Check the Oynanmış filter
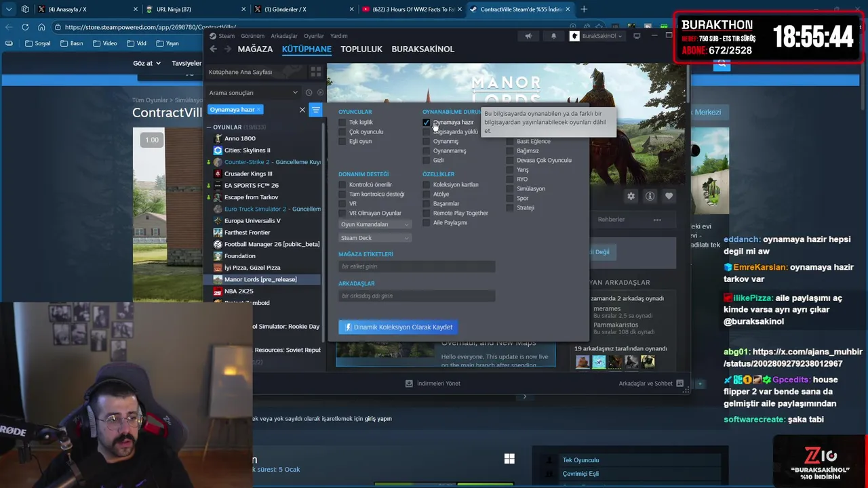This screenshot has width=868, height=488. click(x=427, y=142)
